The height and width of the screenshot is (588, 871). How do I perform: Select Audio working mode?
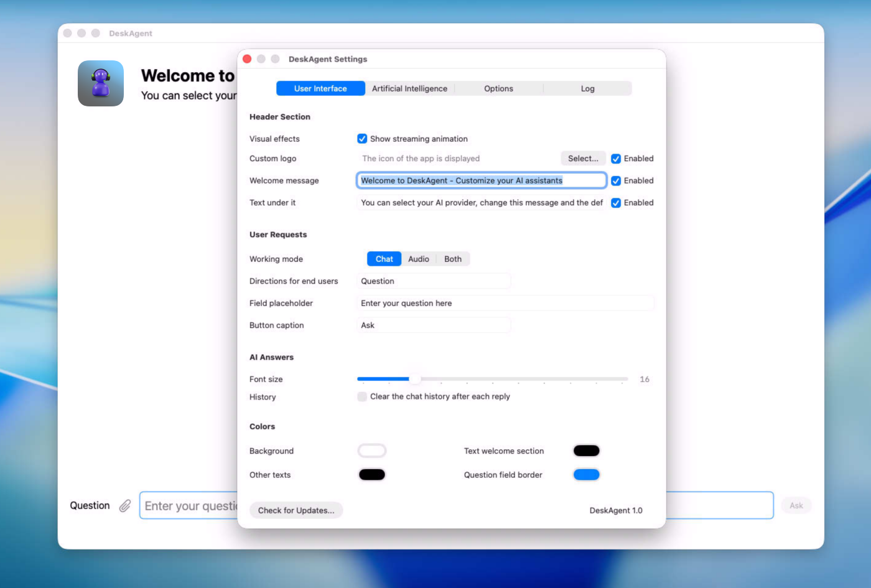pos(418,259)
